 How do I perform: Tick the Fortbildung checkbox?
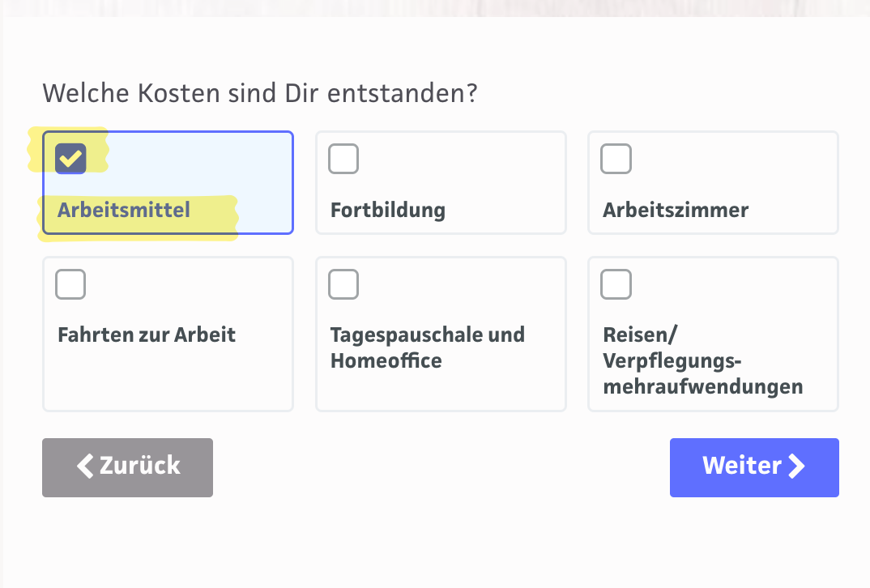(343, 159)
